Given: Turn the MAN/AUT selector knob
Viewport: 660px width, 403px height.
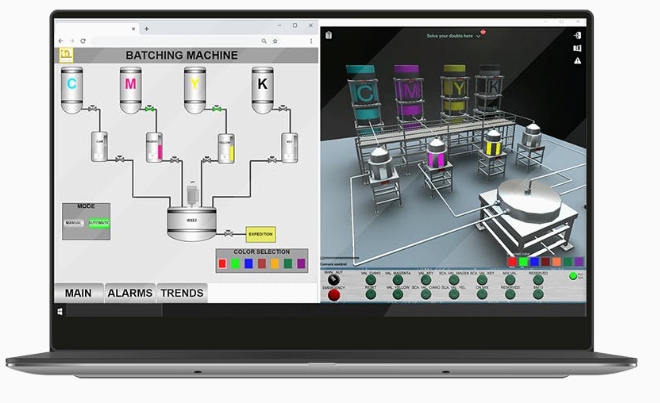Looking at the screenshot, I should (x=334, y=280).
